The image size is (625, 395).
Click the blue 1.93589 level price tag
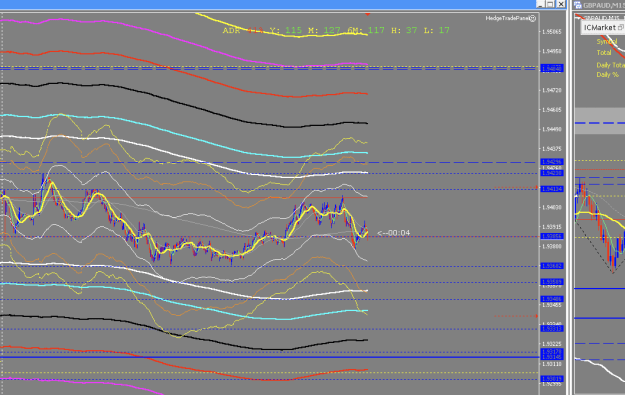tap(552, 282)
